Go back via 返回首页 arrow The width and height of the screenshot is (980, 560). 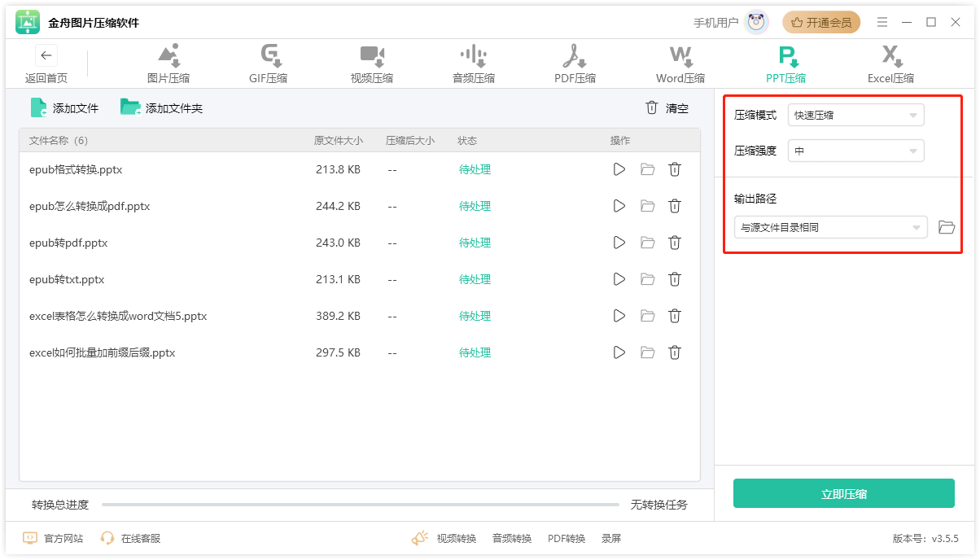pyautogui.click(x=46, y=56)
